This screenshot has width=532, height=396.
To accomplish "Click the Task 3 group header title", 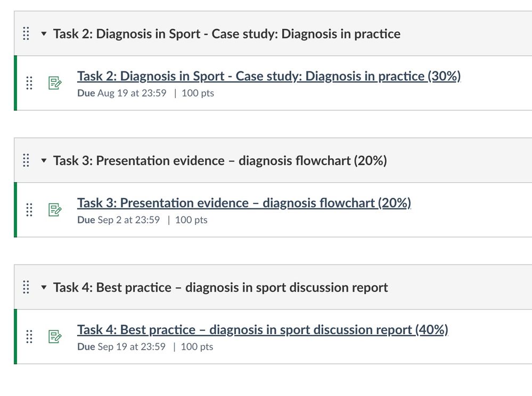I will coord(219,160).
